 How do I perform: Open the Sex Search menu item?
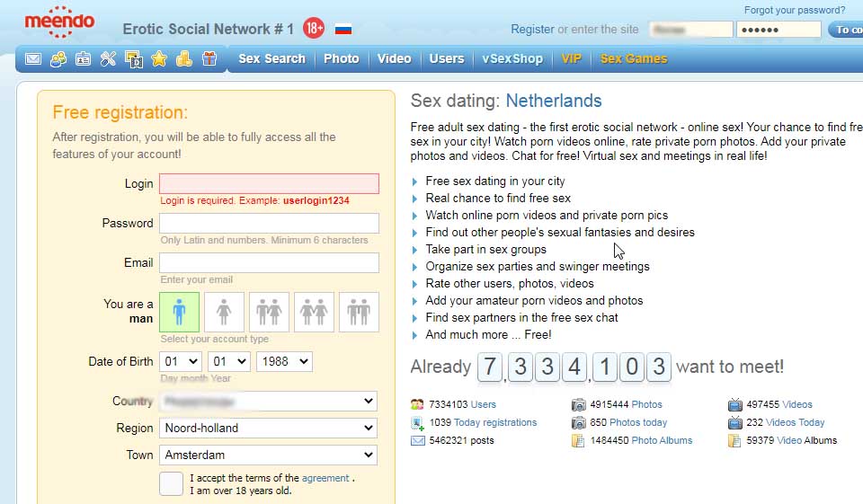tap(271, 58)
